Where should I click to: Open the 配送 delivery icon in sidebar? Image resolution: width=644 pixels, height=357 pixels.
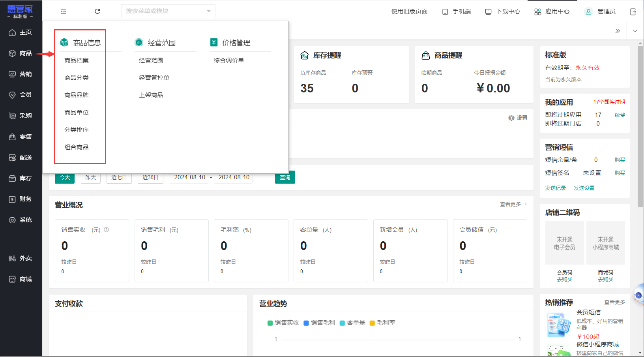(12, 158)
